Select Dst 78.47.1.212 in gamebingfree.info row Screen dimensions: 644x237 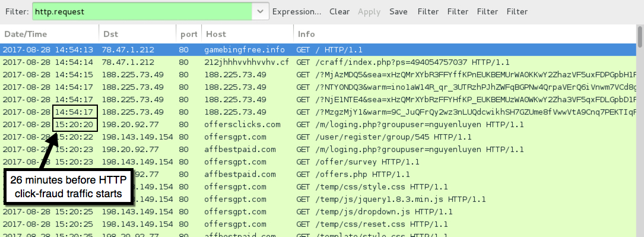coord(128,50)
